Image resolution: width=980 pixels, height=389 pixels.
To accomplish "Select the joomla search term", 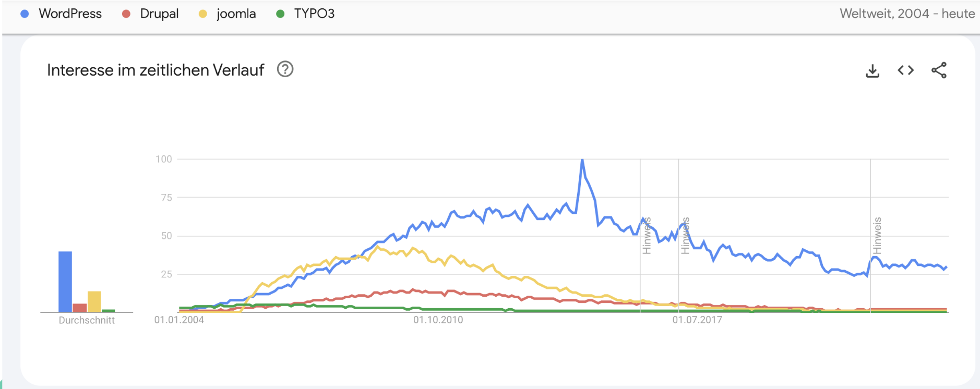I will [236, 14].
